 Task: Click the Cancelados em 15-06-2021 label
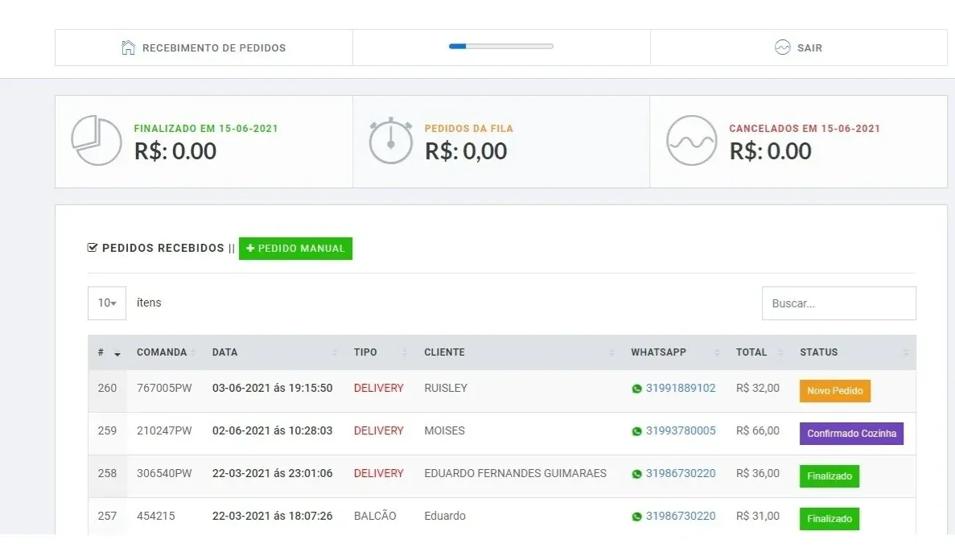(805, 129)
